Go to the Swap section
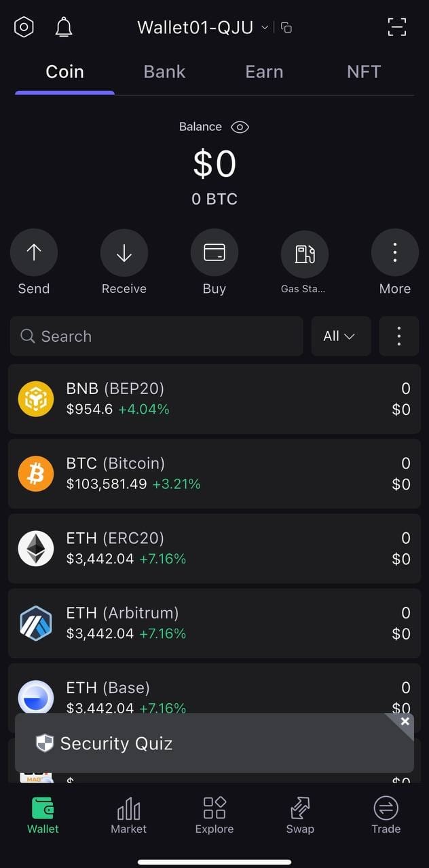 300,814
